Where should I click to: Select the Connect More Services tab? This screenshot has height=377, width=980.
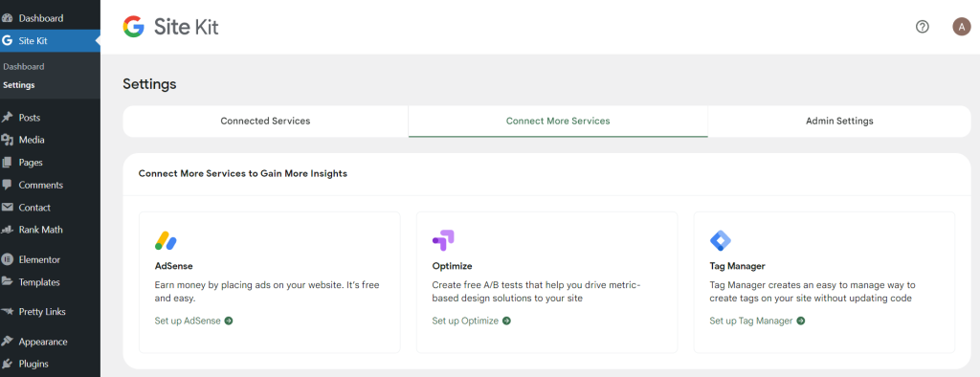[x=558, y=122]
